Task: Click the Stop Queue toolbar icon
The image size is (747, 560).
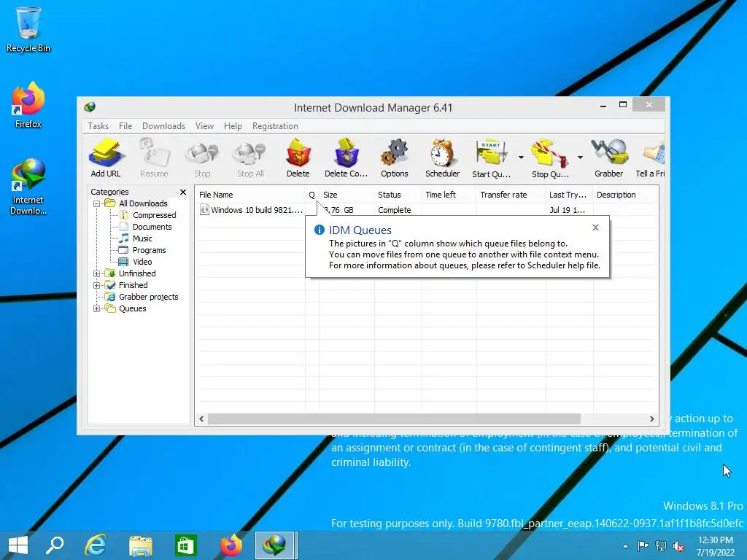Action: [550, 158]
